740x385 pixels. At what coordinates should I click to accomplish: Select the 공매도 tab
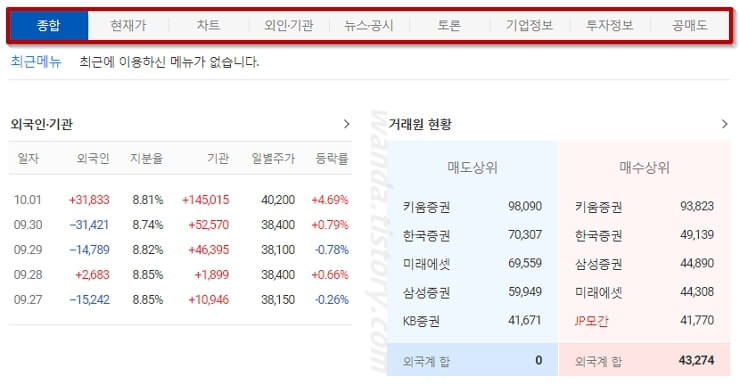(690, 25)
